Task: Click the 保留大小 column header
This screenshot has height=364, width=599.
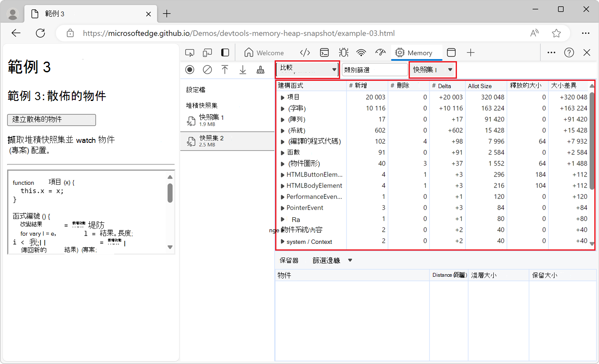Action: click(563, 275)
